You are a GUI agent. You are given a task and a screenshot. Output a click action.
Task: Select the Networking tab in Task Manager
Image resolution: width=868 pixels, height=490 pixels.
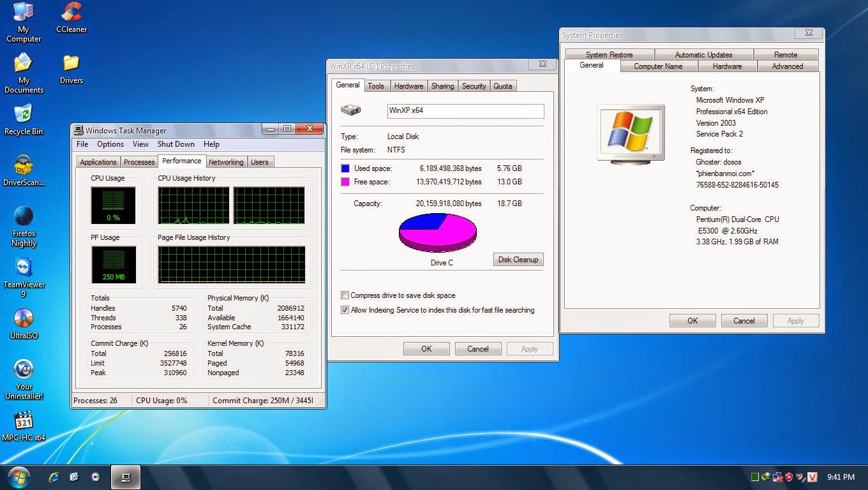[226, 162]
